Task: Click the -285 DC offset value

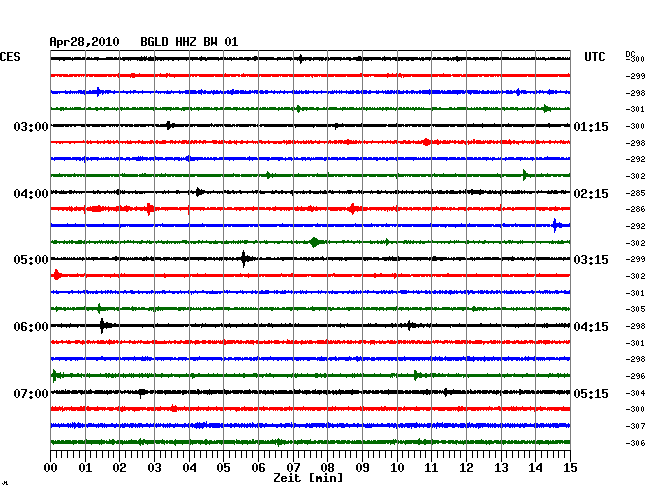Action: point(636,192)
